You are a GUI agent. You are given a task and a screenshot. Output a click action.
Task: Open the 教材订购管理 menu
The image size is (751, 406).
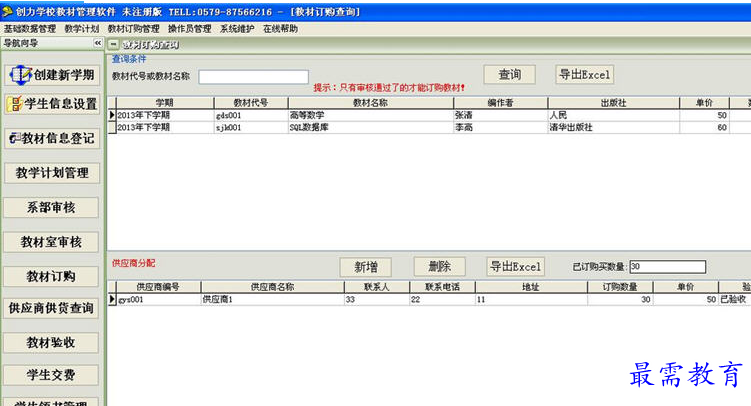(x=133, y=29)
